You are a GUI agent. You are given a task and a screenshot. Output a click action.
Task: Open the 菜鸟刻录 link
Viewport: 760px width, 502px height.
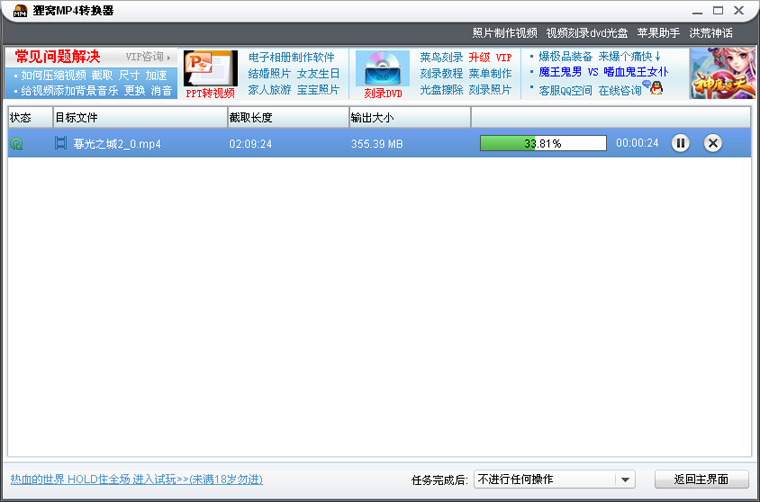pos(442,57)
